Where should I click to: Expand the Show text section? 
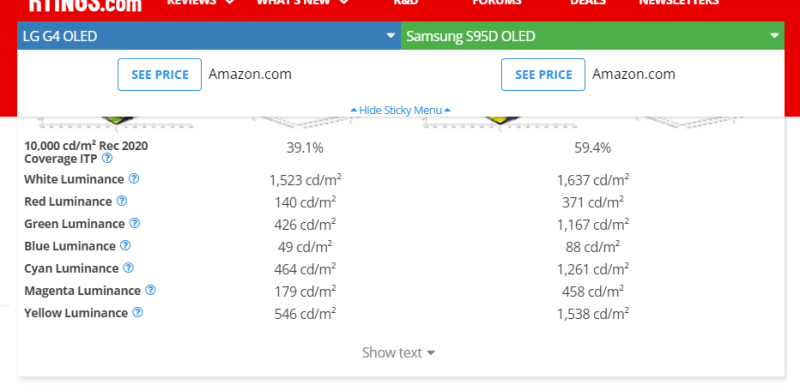[x=398, y=352]
